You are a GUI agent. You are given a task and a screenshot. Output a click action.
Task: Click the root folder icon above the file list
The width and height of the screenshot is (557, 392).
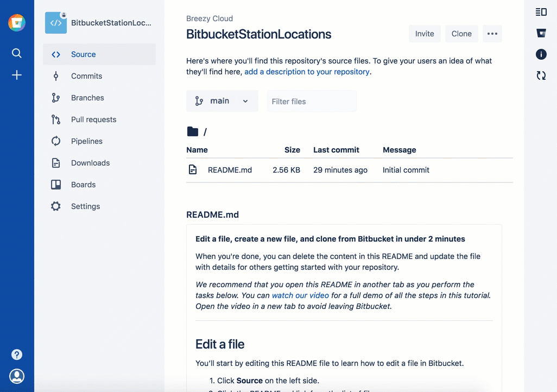(193, 131)
